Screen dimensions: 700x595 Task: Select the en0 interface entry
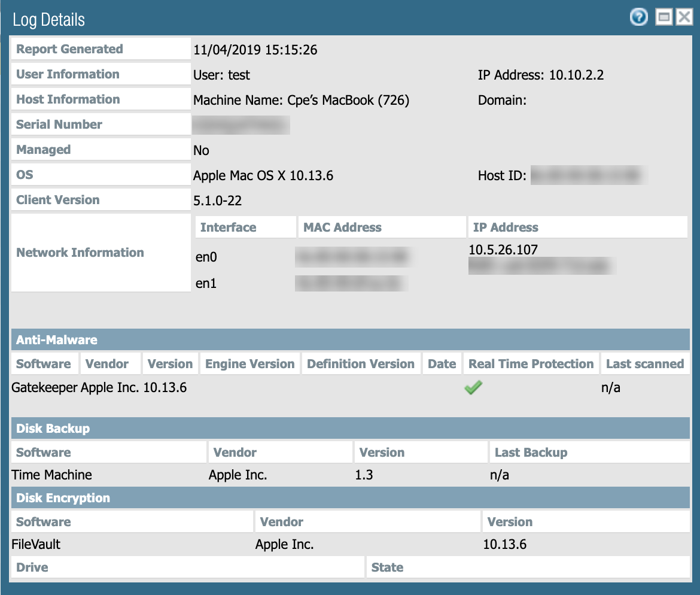pyautogui.click(x=206, y=257)
